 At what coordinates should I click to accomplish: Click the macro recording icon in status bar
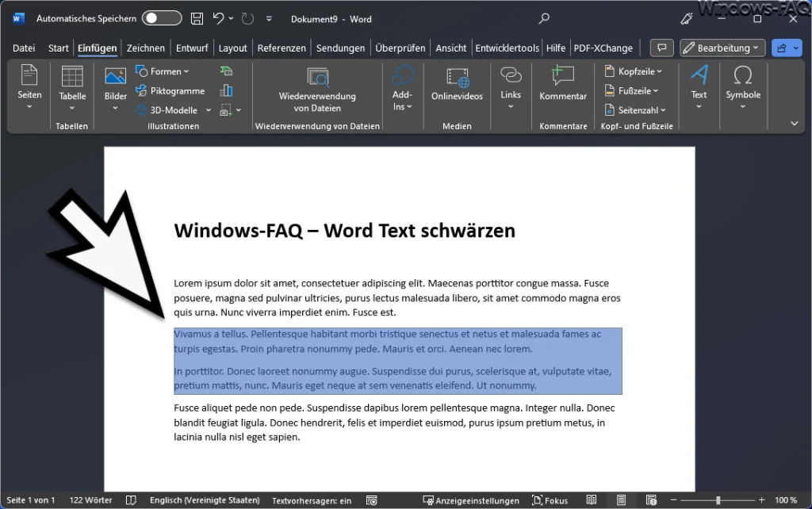(x=371, y=500)
